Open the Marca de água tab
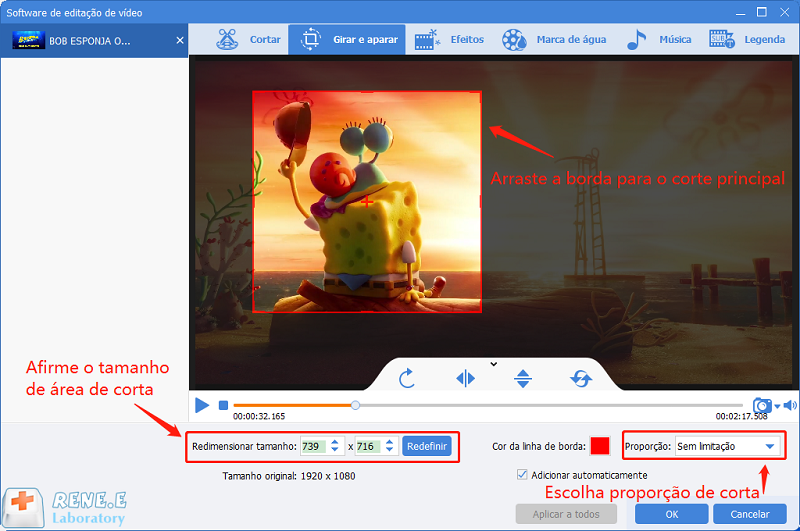This screenshot has width=800, height=531. [x=554, y=39]
